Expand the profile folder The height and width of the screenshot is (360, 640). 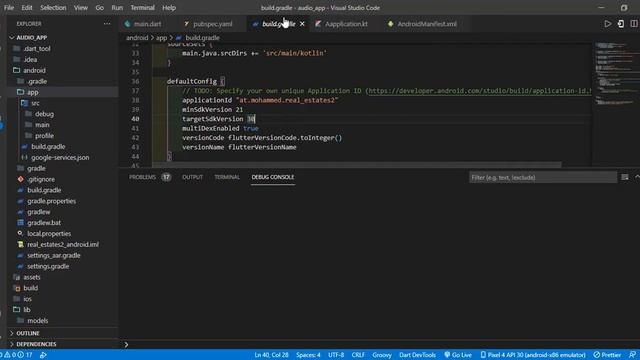tap(44, 136)
